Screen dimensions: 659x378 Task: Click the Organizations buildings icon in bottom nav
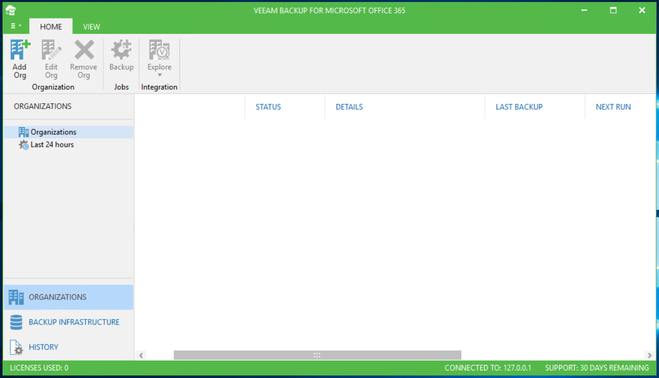click(x=16, y=297)
